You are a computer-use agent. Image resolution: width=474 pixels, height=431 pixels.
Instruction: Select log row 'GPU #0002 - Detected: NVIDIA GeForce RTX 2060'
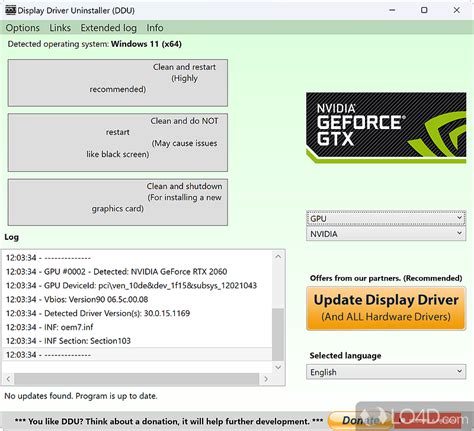pos(137,272)
